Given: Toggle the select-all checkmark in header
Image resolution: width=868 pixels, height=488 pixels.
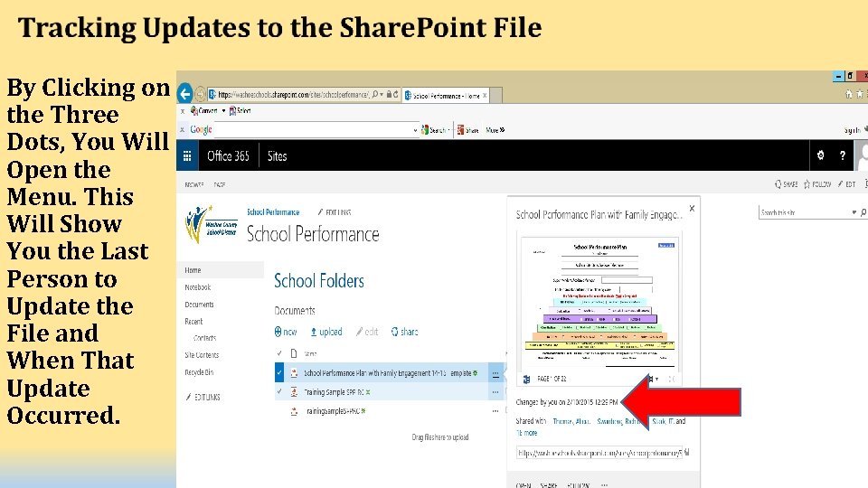Looking at the screenshot, I should coord(279,353).
